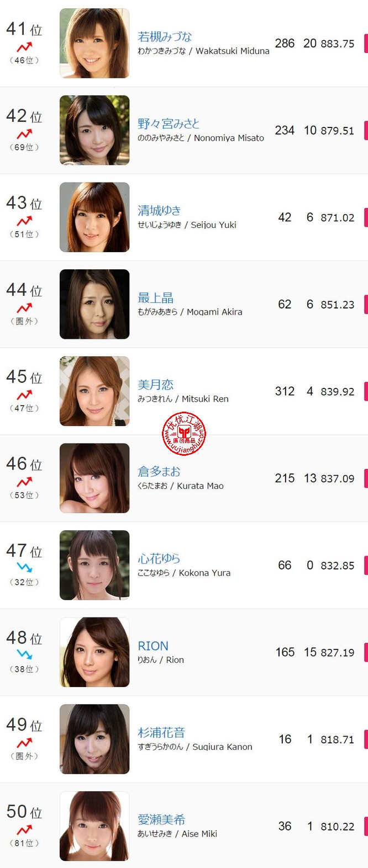368x868 pixels.
Task: Click the blue down-trend arrow under rank 47
Action: [x=24, y=567]
